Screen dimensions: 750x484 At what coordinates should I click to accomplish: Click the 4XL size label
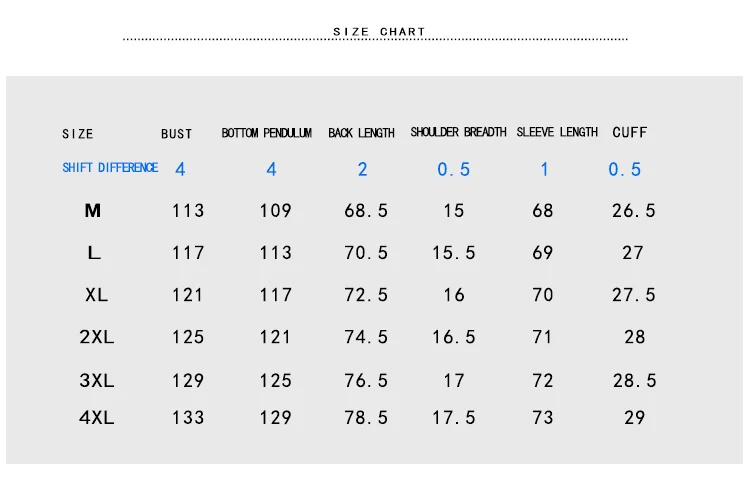(97, 418)
